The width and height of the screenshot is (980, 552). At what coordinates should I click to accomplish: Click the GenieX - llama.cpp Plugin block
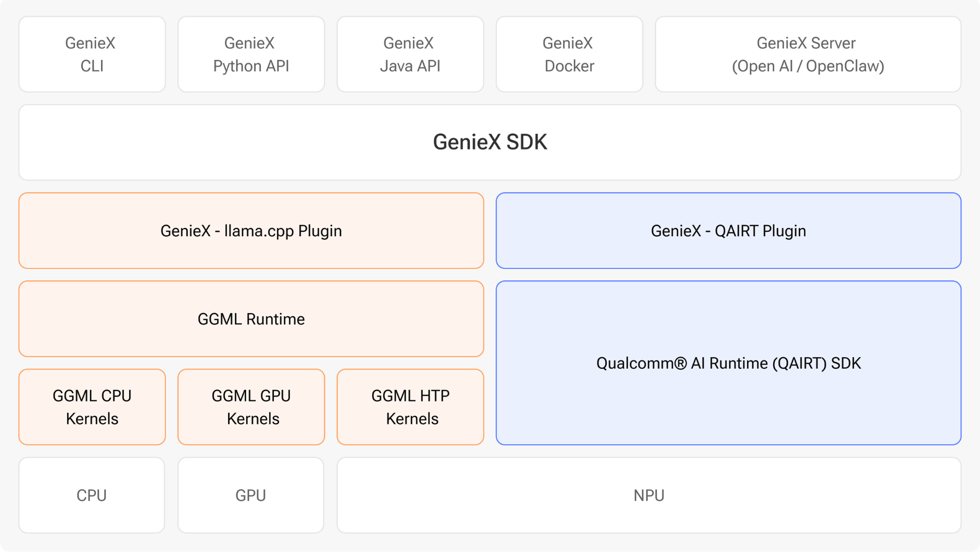click(x=251, y=231)
